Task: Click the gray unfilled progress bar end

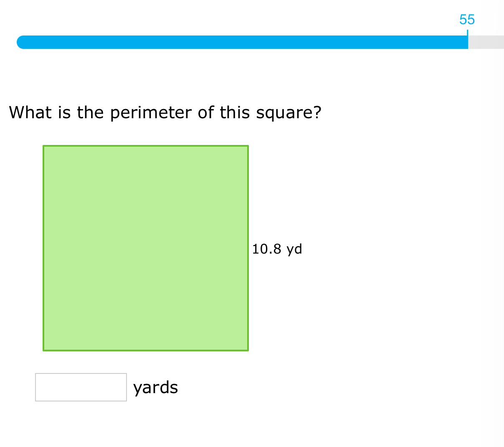Action: tap(486, 42)
